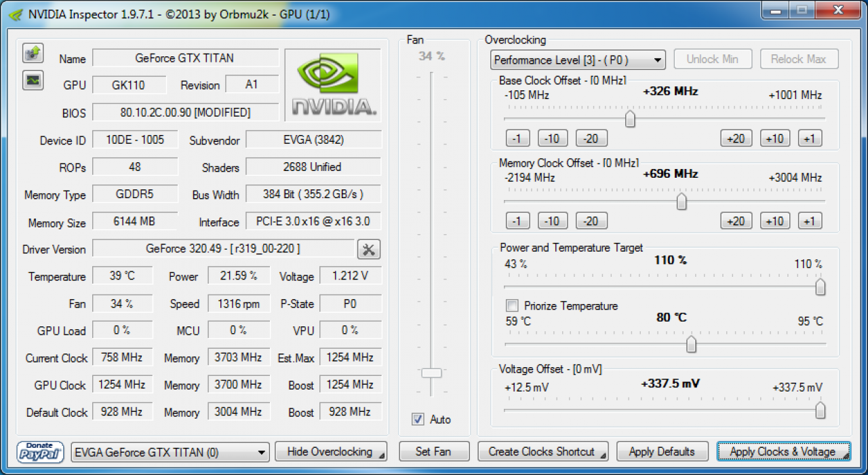Open Create Clocks Shortcut menu button
The height and width of the screenshot is (475, 868).
click(x=543, y=452)
